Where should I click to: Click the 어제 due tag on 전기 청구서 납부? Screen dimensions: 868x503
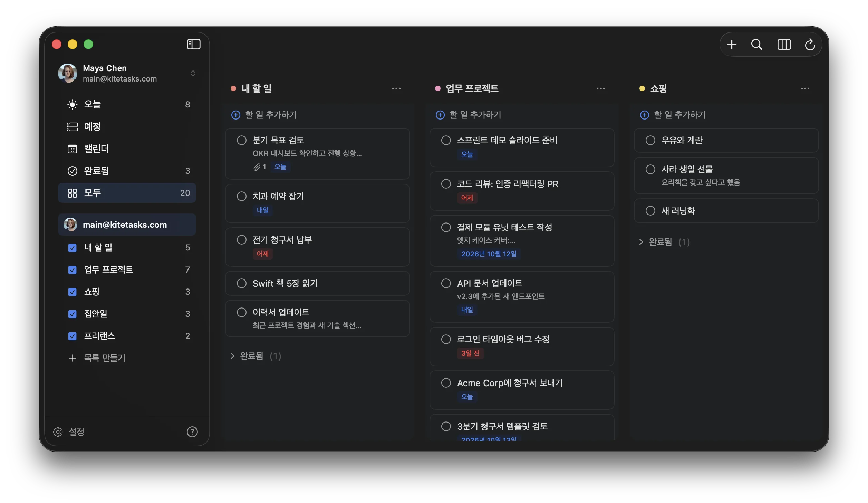coord(262,254)
